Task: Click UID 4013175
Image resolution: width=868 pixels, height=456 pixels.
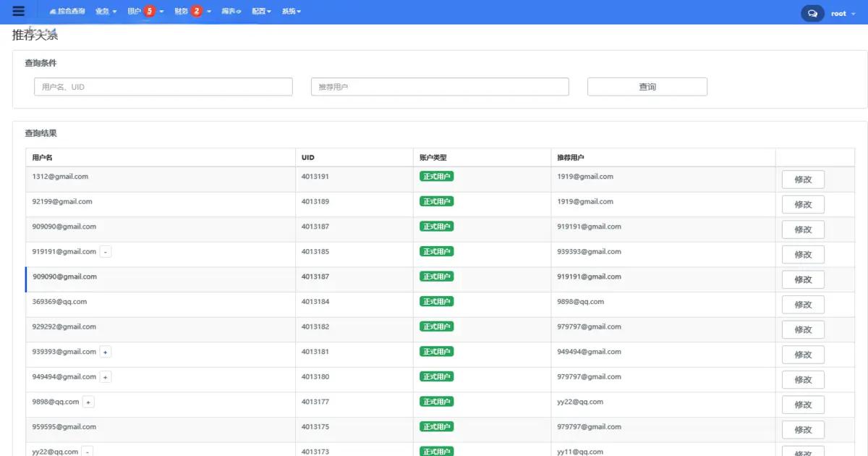Action: point(315,427)
